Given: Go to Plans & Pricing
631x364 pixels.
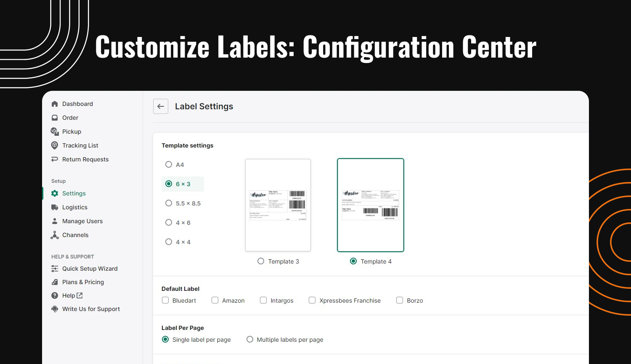Looking at the screenshot, I should [83, 282].
